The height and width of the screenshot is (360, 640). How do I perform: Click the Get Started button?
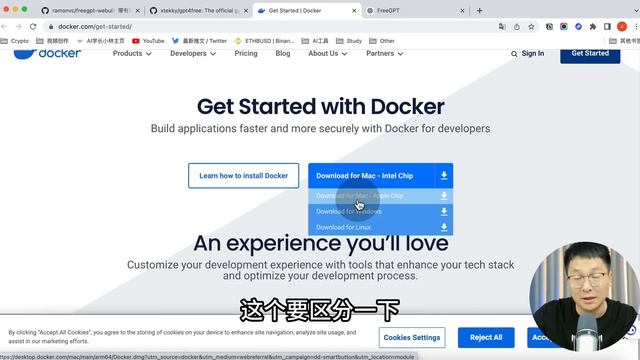[x=590, y=55]
